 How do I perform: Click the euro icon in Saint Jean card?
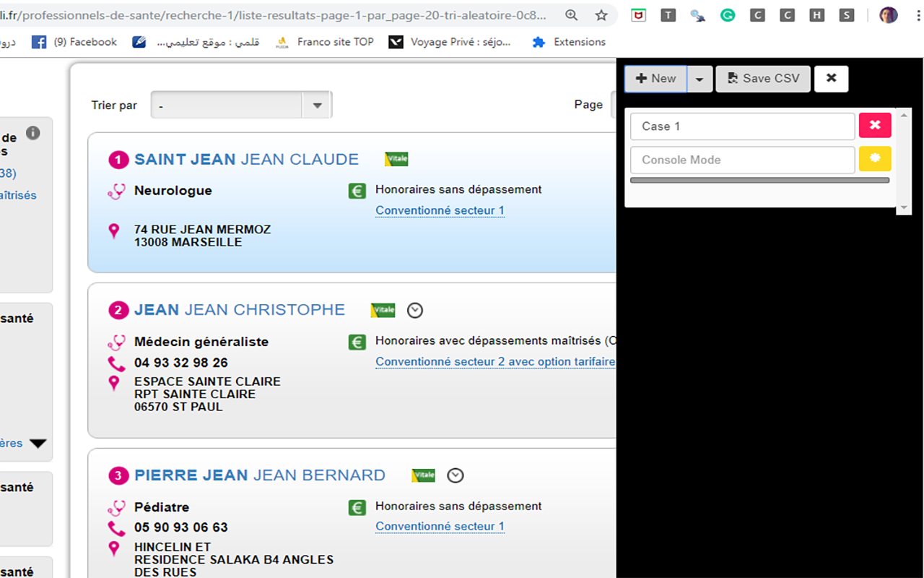click(357, 191)
